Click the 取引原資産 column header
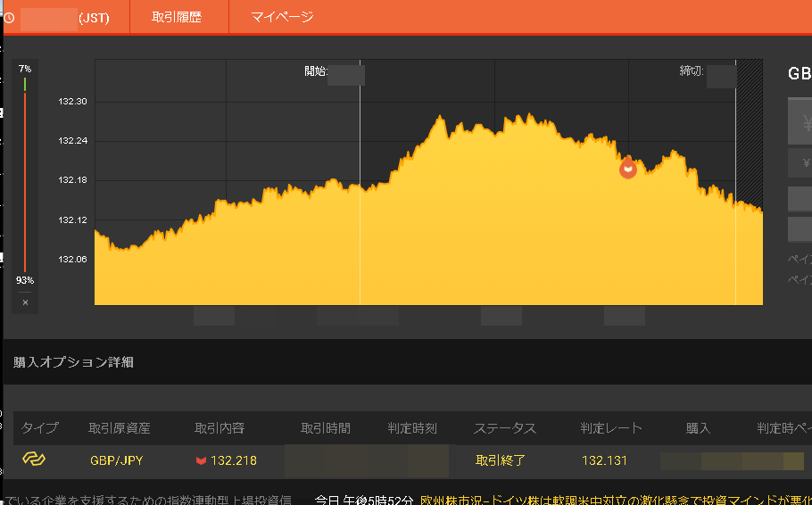Screen dimensions: 812x505 [119, 428]
